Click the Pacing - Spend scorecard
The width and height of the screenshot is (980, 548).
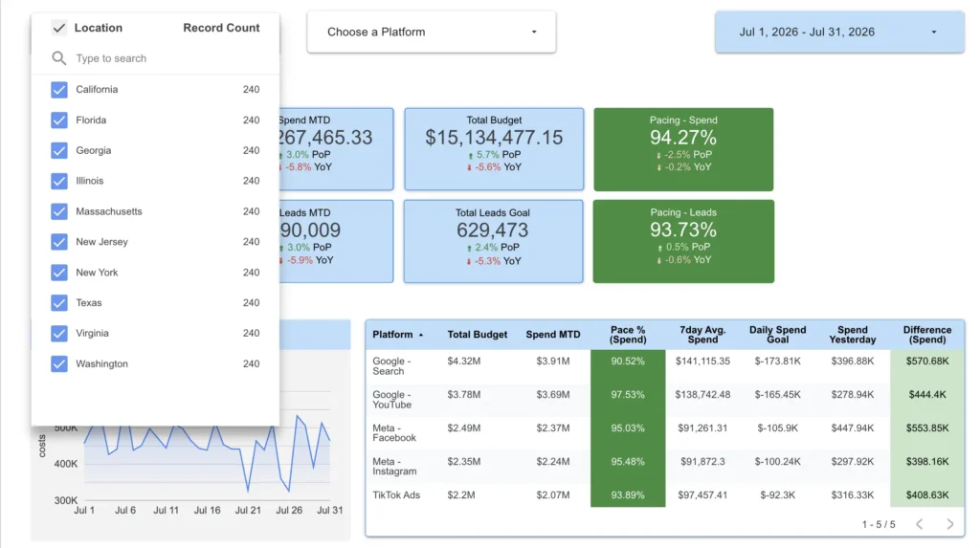click(683, 149)
